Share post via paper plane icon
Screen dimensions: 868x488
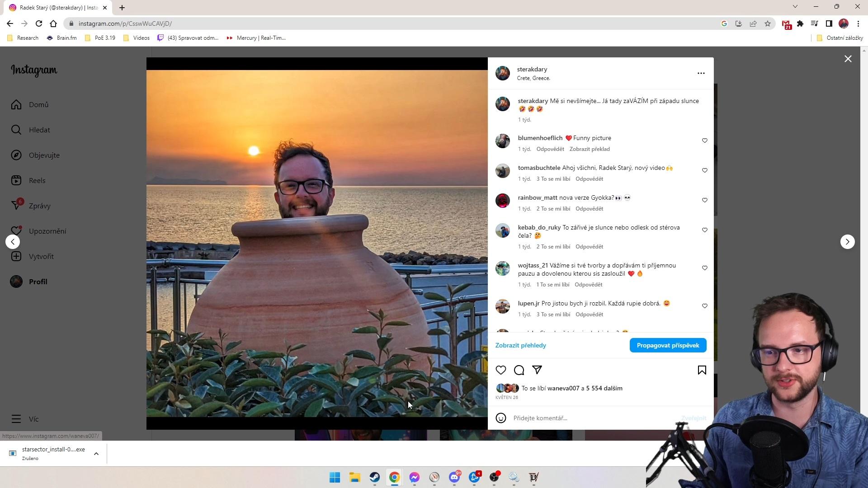point(537,370)
